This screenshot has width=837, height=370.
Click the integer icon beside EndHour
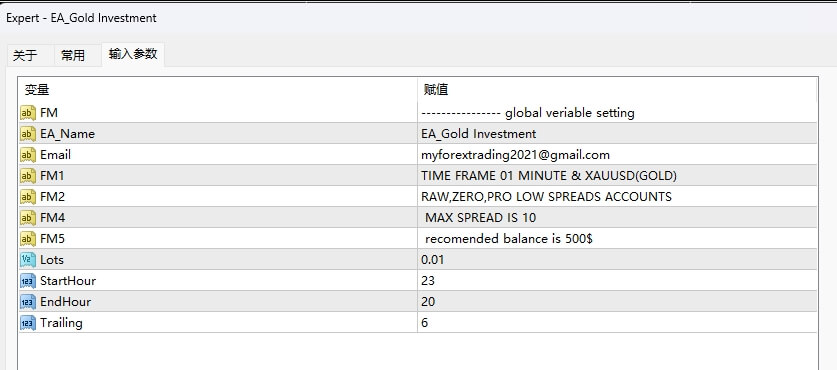28,302
